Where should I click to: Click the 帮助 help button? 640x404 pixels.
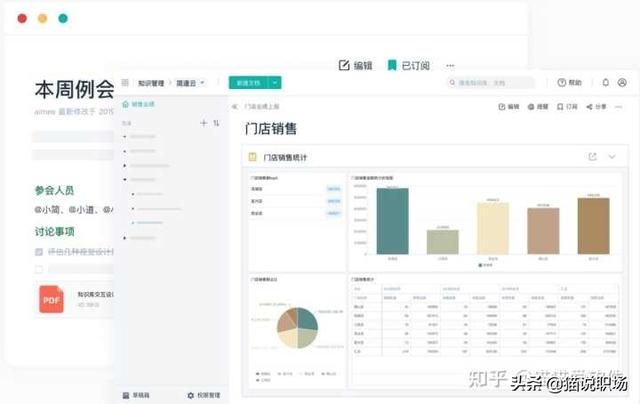click(570, 83)
